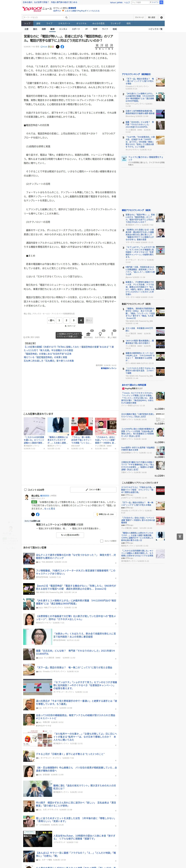
Task: Click the 参考になった 206 lightbulb button
Action: (x=105, y=515)
